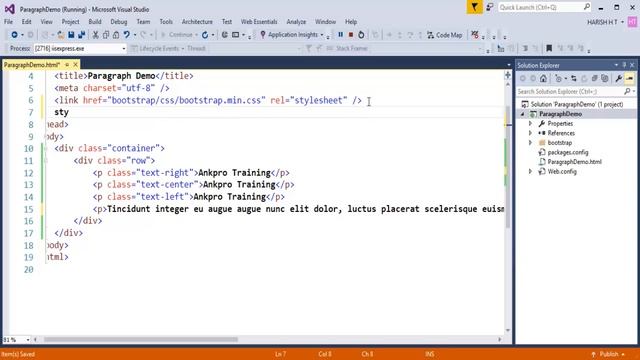The image size is (640, 360).
Task: Click Solution Explorer Show All Files icon
Action: point(604,78)
